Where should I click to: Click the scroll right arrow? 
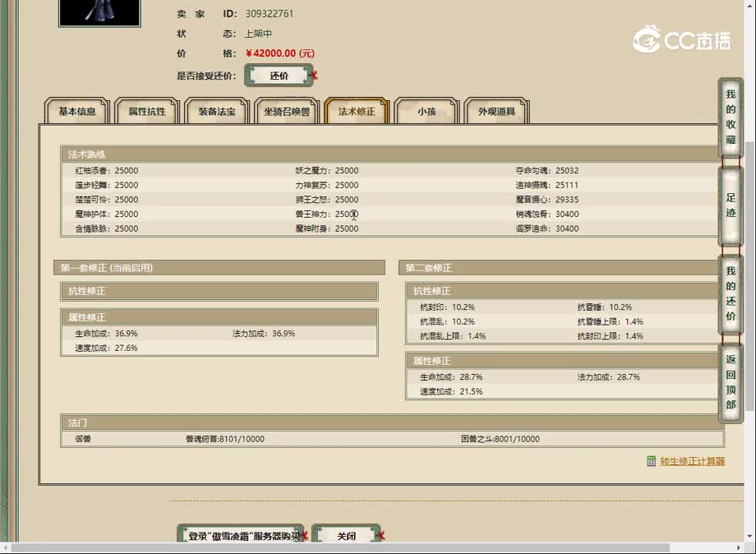tap(739, 548)
